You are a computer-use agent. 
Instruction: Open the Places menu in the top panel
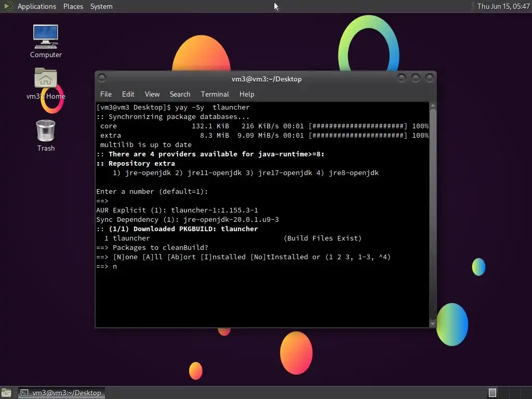tap(73, 6)
